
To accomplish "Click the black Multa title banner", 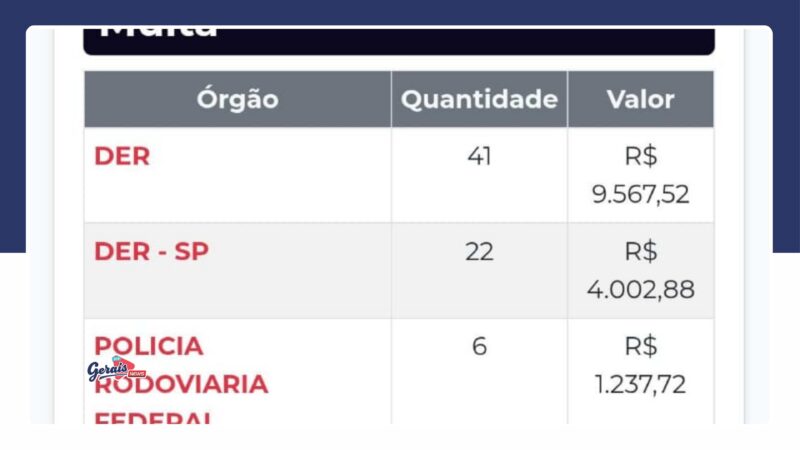I will 399,41.
